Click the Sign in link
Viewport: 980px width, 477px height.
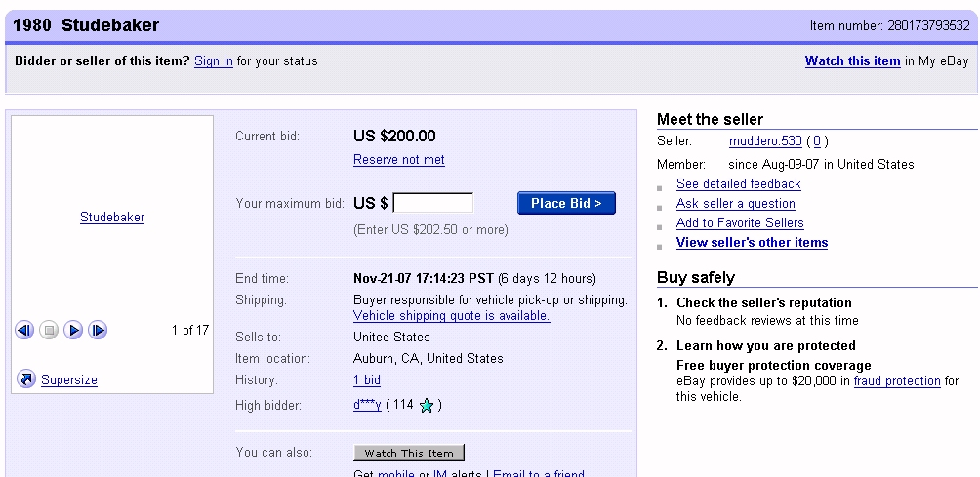point(214,61)
